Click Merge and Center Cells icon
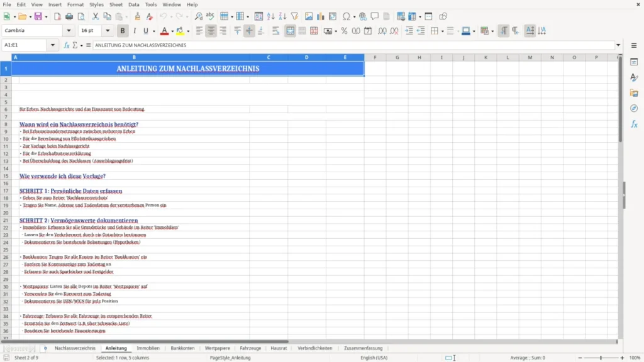The width and height of the screenshot is (644, 362). point(290,31)
